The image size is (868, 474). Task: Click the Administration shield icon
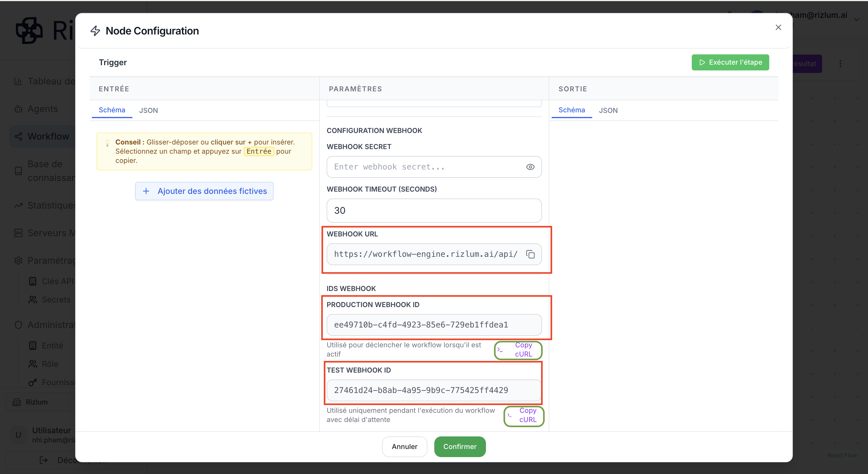click(x=18, y=325)
